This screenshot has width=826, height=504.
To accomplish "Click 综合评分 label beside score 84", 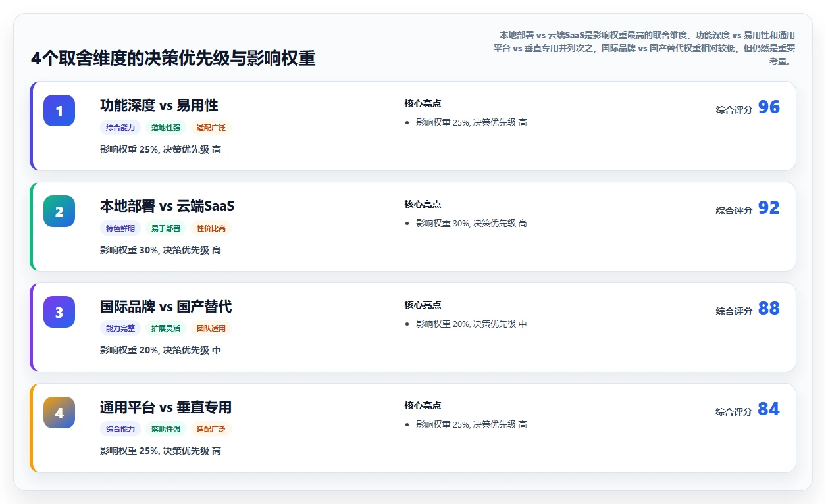I will tap(734, 412).
